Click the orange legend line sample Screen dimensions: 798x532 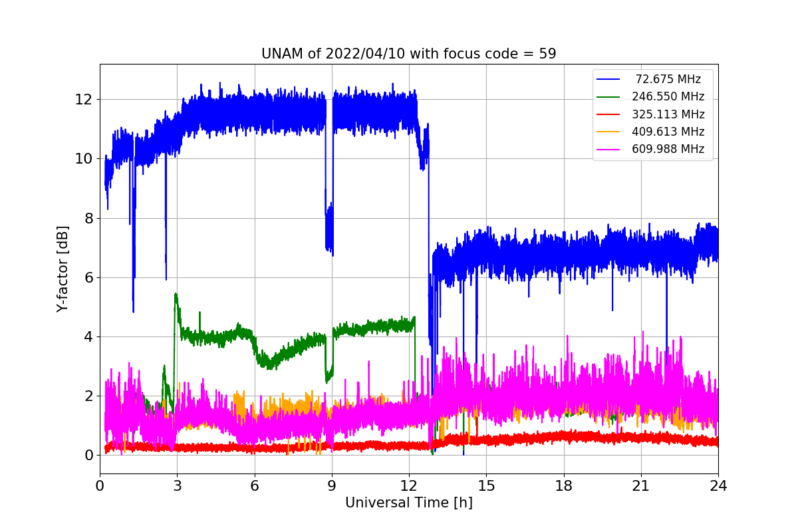tap(609, 132)
